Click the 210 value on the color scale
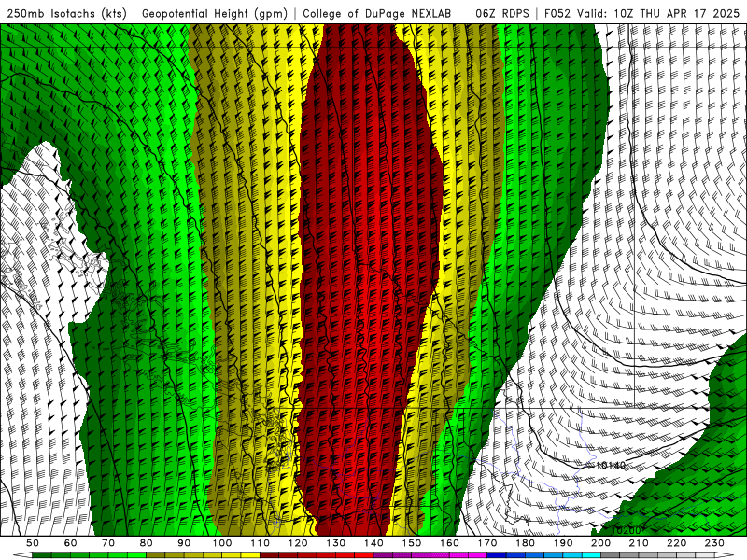Image resolution: width=747 pixels, height=560 pixels. (639, 543)
